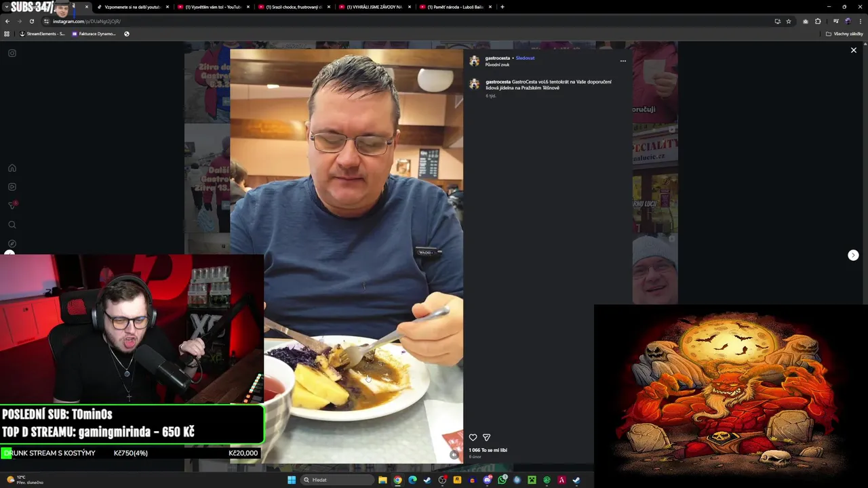Close the 'Vzpomenete si' tab
This screenshot has width=868, height=488.
167,7
